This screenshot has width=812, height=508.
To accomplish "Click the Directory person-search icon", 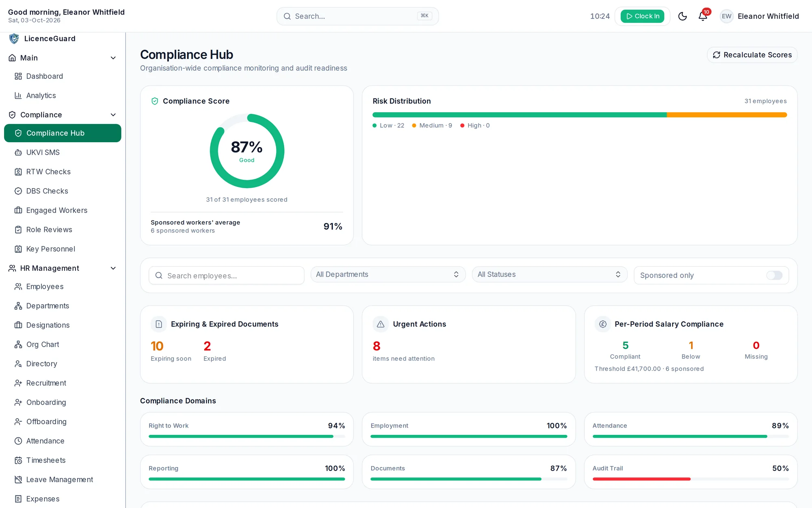I will 18,364.
